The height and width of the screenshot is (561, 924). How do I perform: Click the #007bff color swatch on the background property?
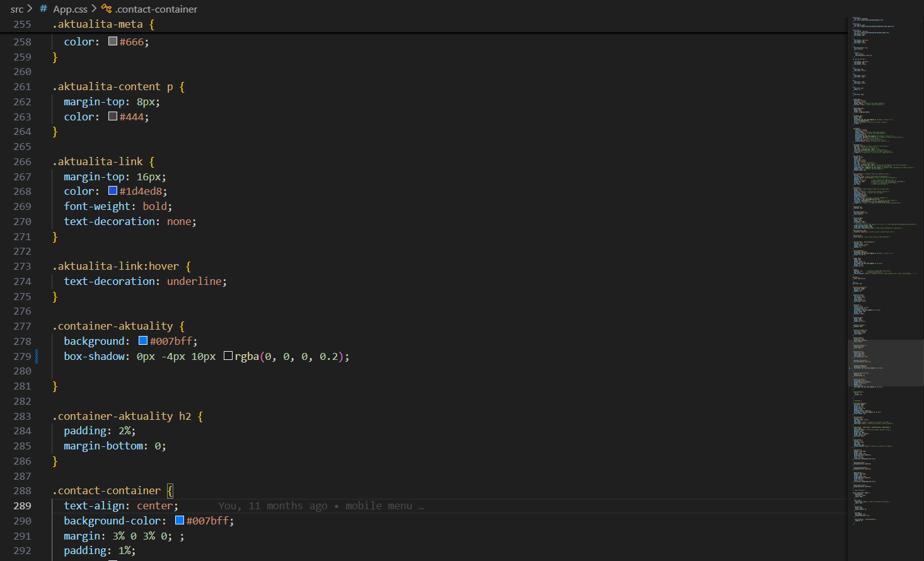(x=142, y=340)
